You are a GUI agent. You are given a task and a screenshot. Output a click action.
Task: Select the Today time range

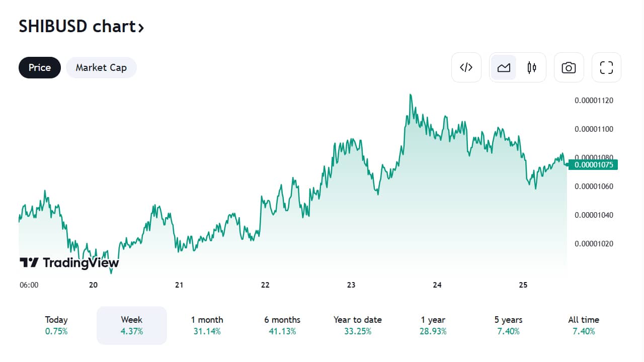[56, 325]
